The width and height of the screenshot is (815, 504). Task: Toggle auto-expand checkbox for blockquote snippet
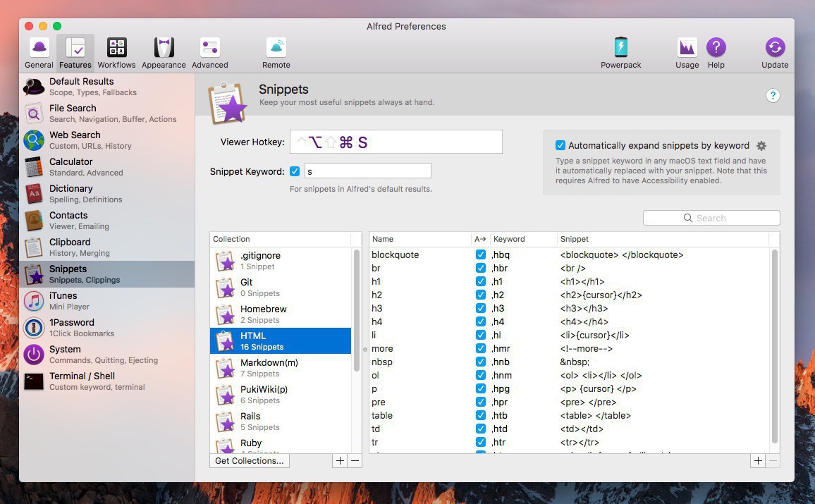(481, 255)
